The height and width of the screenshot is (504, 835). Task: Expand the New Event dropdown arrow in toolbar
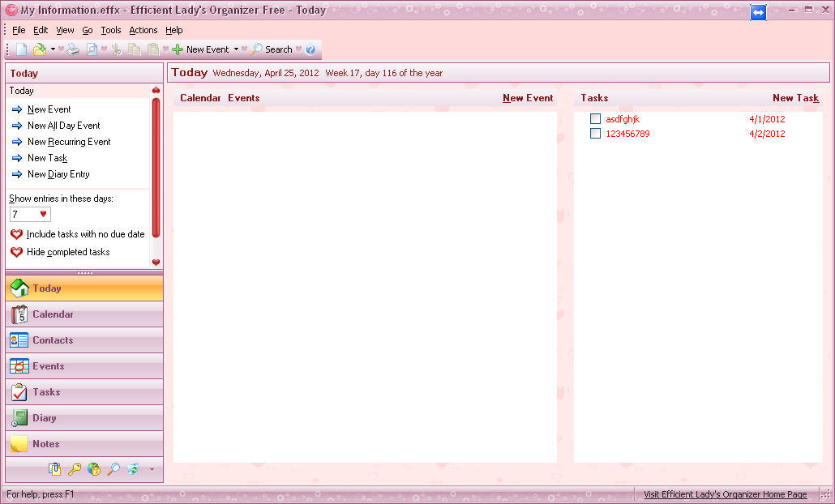236,49
